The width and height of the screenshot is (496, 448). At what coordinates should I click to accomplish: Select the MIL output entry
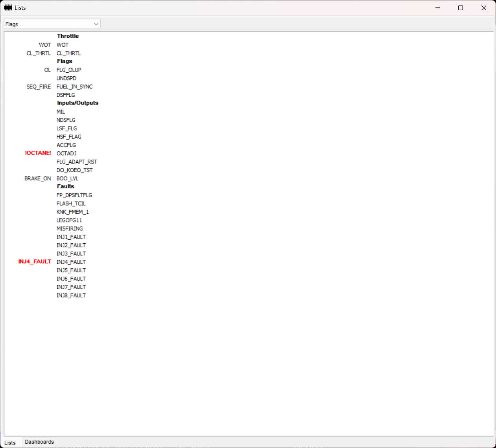(x=61, y=112)
